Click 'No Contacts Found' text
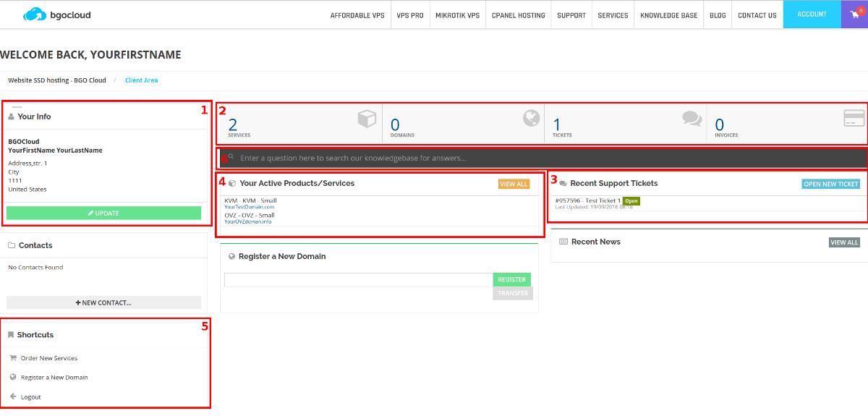868x416 pixels. pos(35,268)
